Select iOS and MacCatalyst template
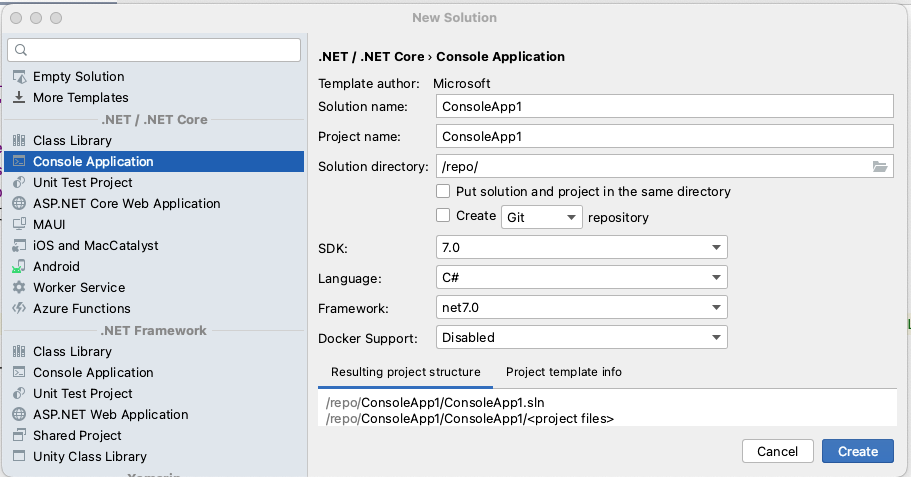 (154, 245)
